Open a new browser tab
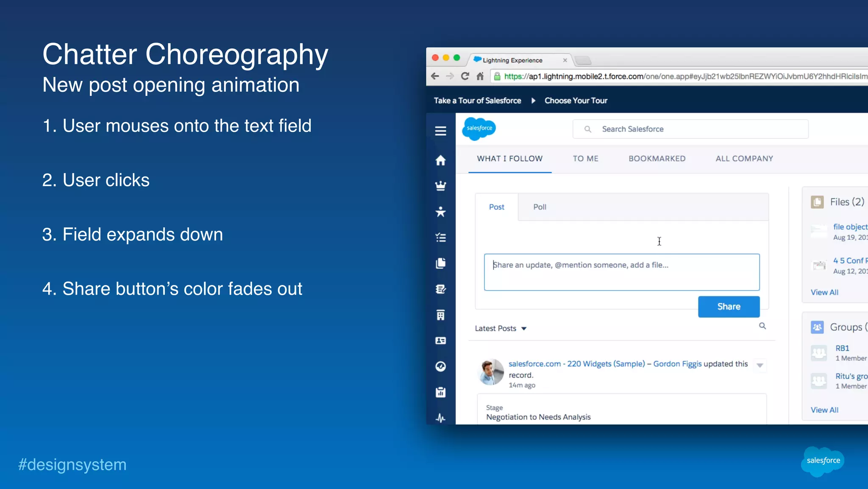Viewport: 868px width, 489px height. tap(583, 60)
